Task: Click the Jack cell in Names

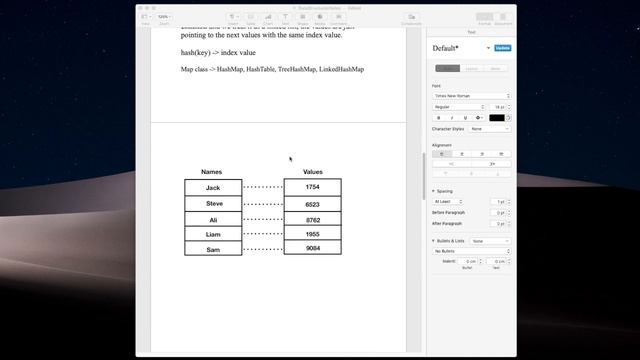Action: pyautogui.click(x=213, y=188)
